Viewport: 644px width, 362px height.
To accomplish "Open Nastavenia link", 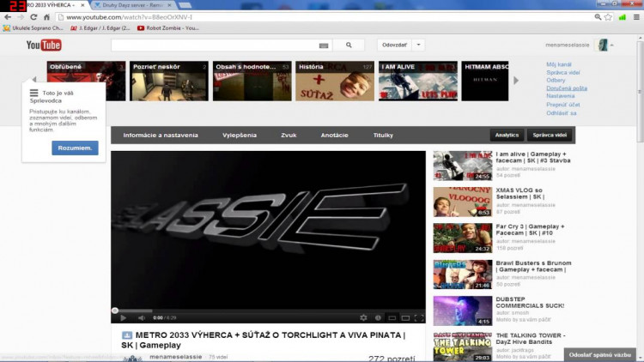I will point(560,96).
